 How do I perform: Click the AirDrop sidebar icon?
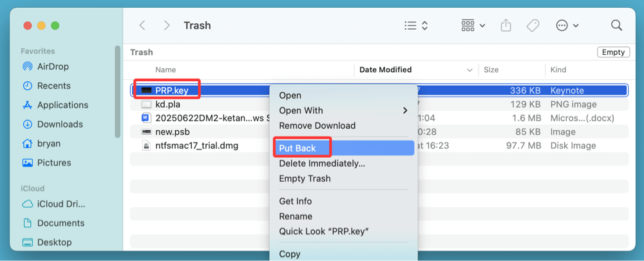click(28, 66)
